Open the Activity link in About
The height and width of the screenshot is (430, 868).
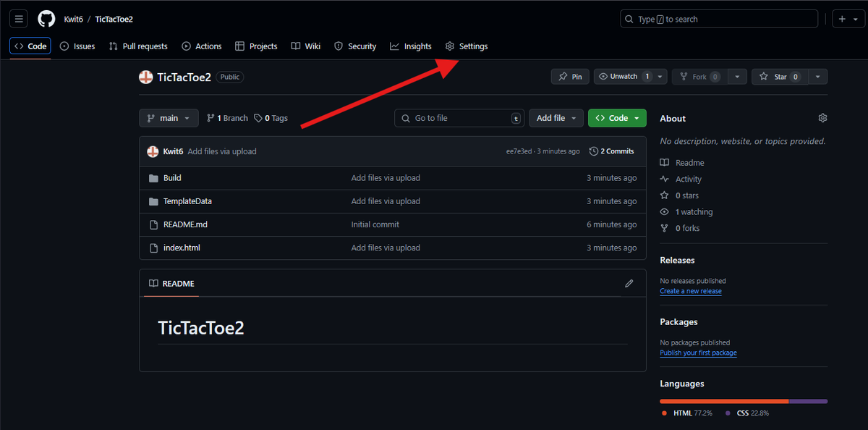681,180
